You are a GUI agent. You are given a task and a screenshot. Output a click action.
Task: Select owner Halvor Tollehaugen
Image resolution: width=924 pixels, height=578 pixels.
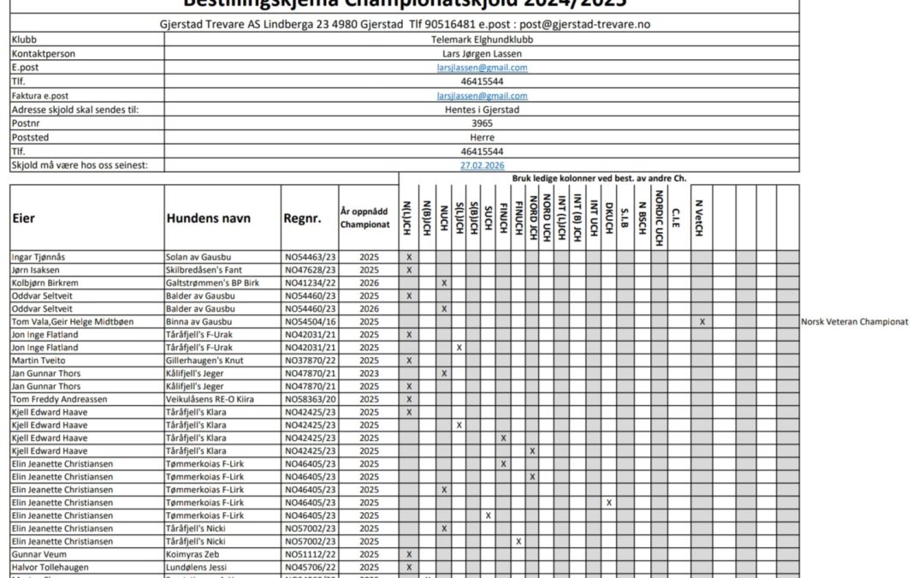(x=50, y=568)
